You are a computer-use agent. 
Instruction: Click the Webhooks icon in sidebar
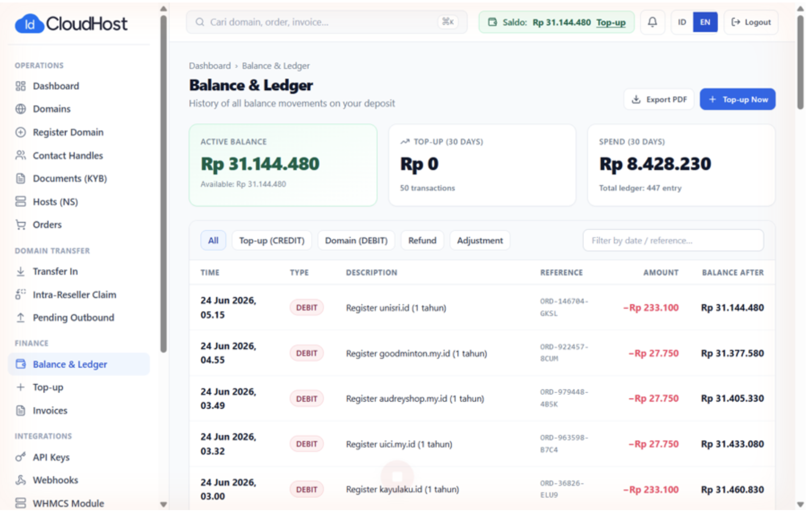pos(21,481)
